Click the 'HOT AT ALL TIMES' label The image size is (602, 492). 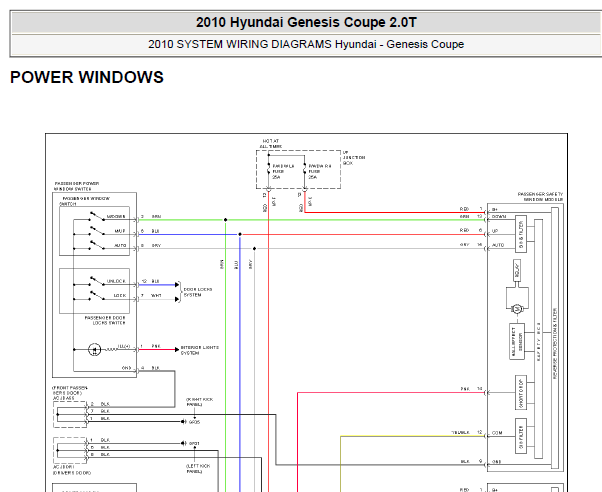click(x=271, y=144)
